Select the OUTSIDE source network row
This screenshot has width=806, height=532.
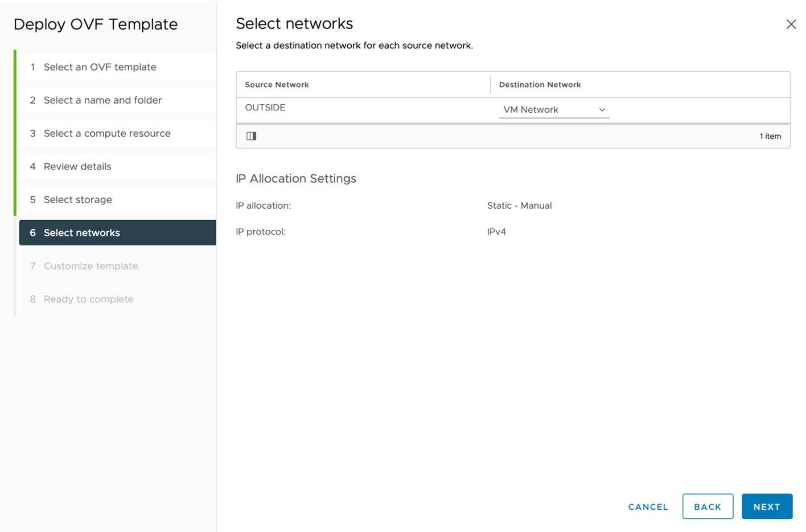pos(265,106)
